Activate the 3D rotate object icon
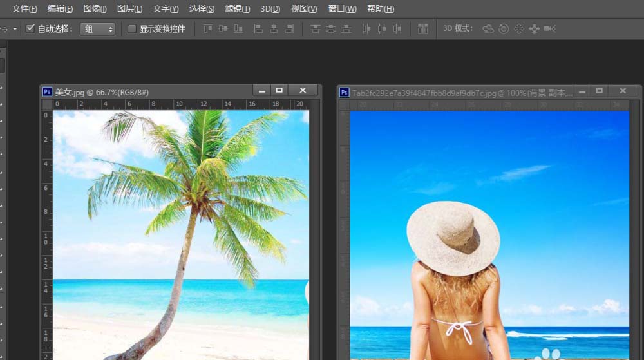Screen dimensions: 644x360 488,29
